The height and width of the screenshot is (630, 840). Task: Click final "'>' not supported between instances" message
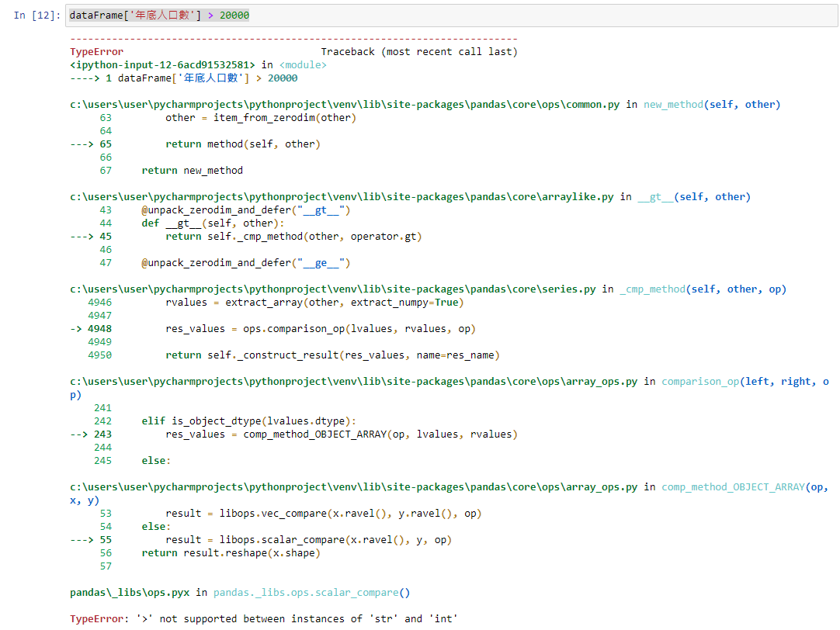[297, 619]
